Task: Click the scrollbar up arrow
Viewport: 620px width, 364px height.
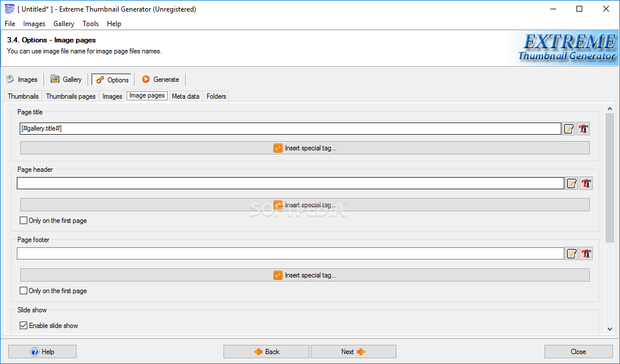Action: coord(610,109)
